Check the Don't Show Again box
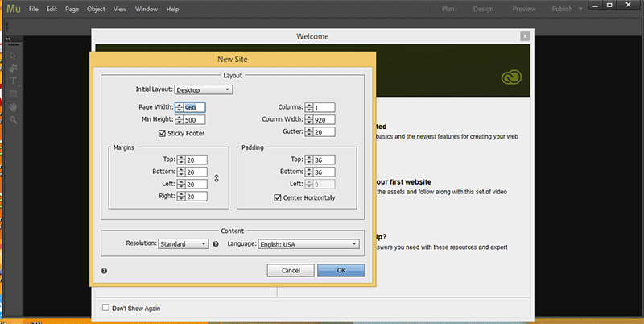Screen dimensions: 644x324 click(x=105, y=308)
